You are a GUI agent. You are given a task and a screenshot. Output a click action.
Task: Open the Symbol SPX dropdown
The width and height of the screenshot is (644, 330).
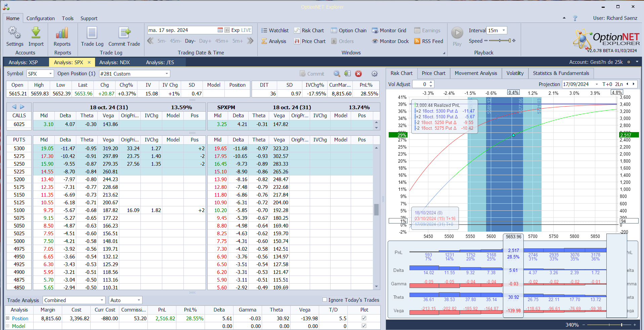coord(51,74)
